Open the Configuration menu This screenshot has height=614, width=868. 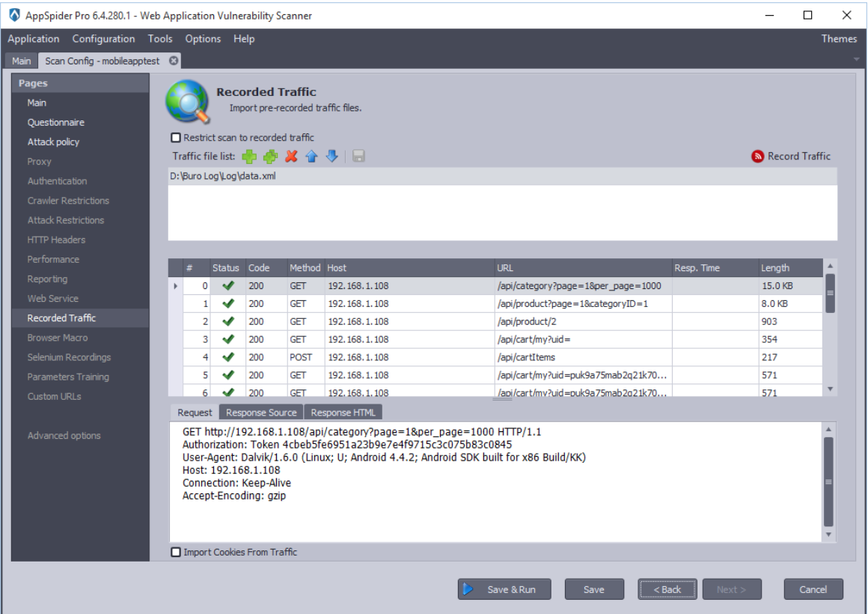click(103, 39)
